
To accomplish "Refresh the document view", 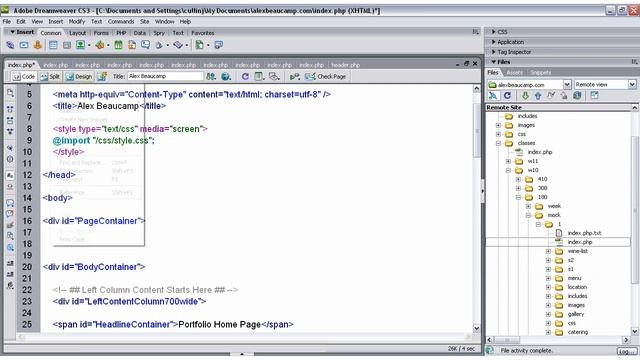I will pyautogui.click(x=245, y=76).
